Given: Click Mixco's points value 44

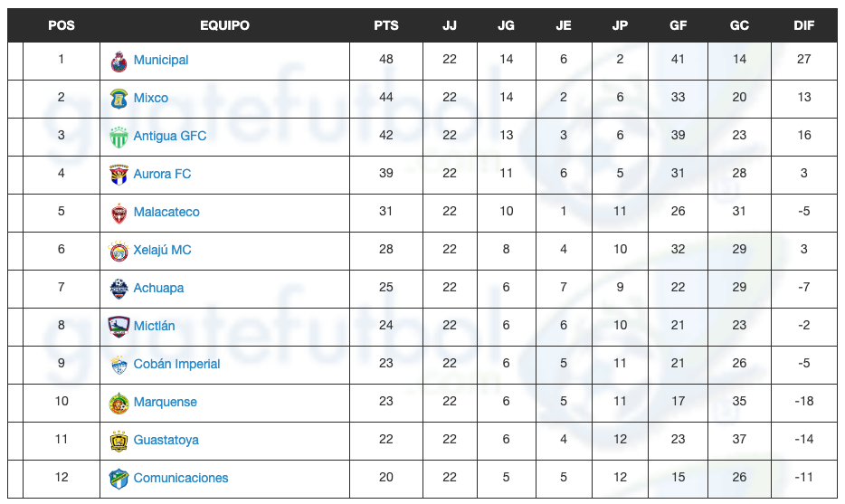Looking at the screenshot, I should pyautogui.click(x=386, y=98).
